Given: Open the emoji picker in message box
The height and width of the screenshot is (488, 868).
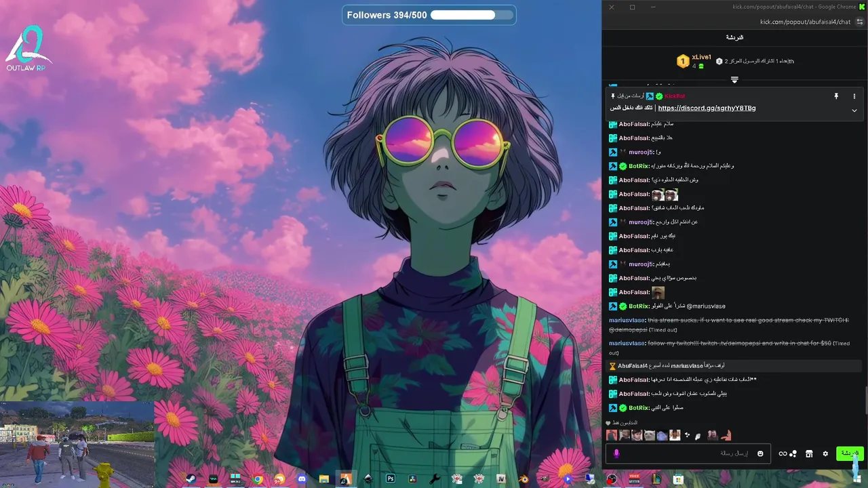Looking at the screenshot, I should 760,453.
